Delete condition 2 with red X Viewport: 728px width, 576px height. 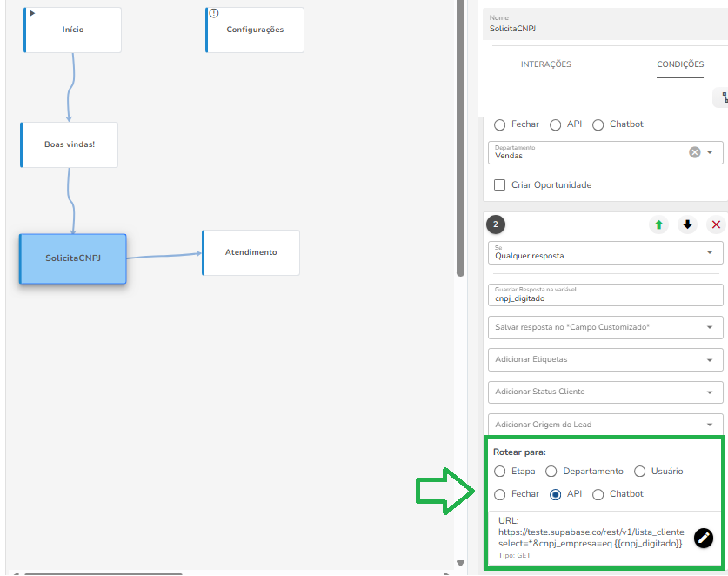[716, 224]
